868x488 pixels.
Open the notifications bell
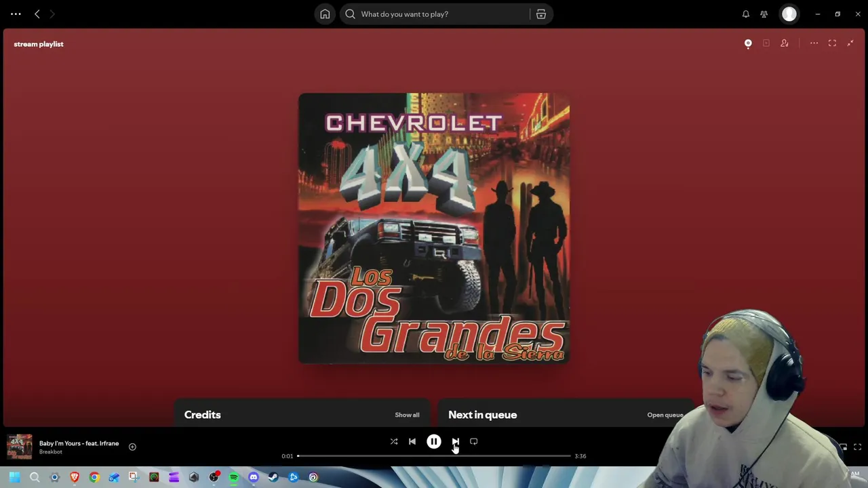tap(746, 14)
